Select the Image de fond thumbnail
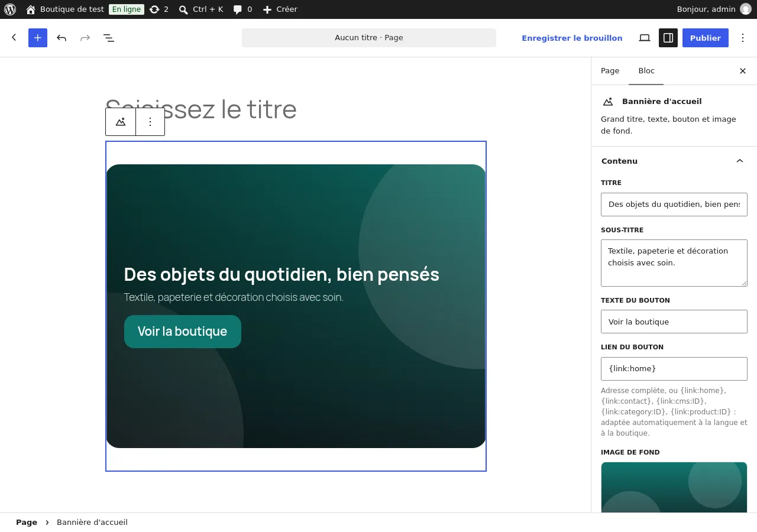 674,487
